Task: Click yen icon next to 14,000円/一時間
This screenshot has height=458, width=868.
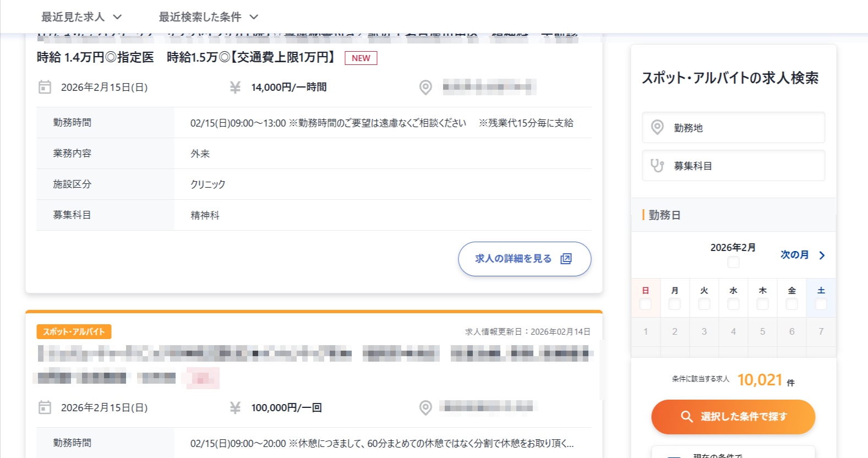Action: click(235, 87)
